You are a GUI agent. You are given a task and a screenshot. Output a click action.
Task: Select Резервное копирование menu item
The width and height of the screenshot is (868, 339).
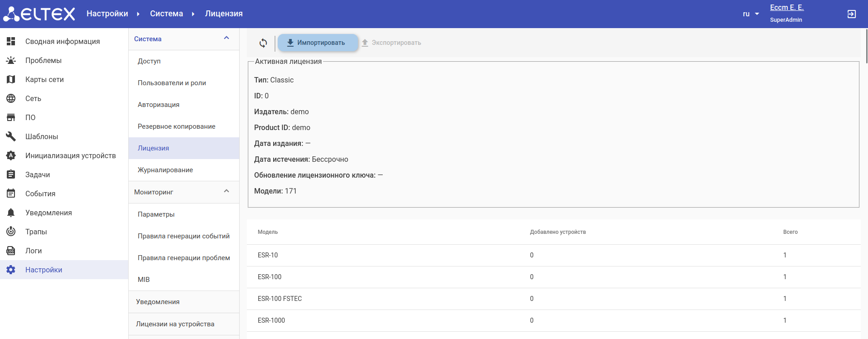176,126
